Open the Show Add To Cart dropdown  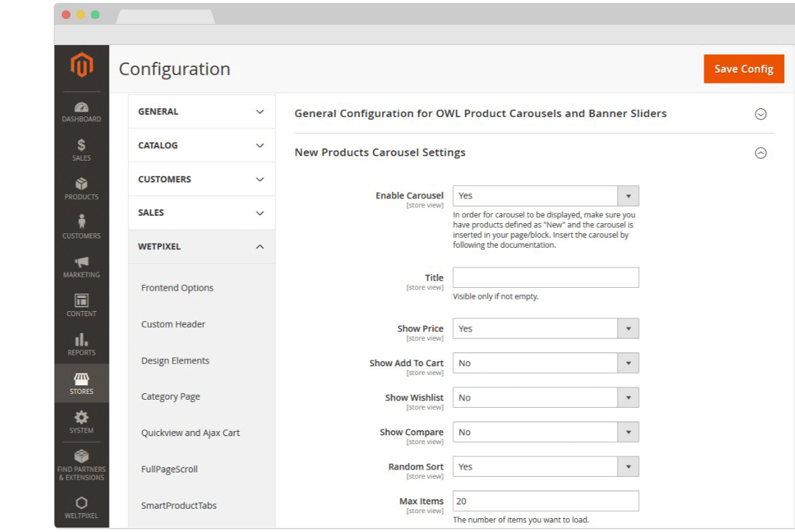(x=545, y=363)
